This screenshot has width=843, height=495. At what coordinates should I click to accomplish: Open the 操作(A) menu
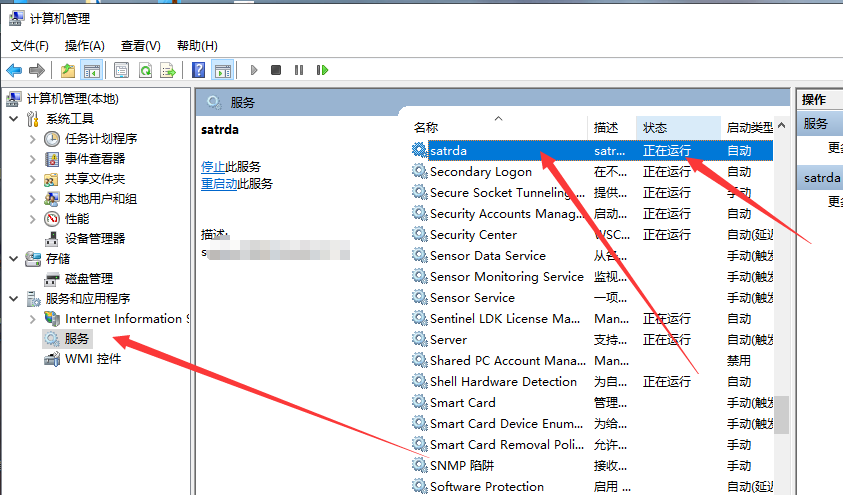84,45
